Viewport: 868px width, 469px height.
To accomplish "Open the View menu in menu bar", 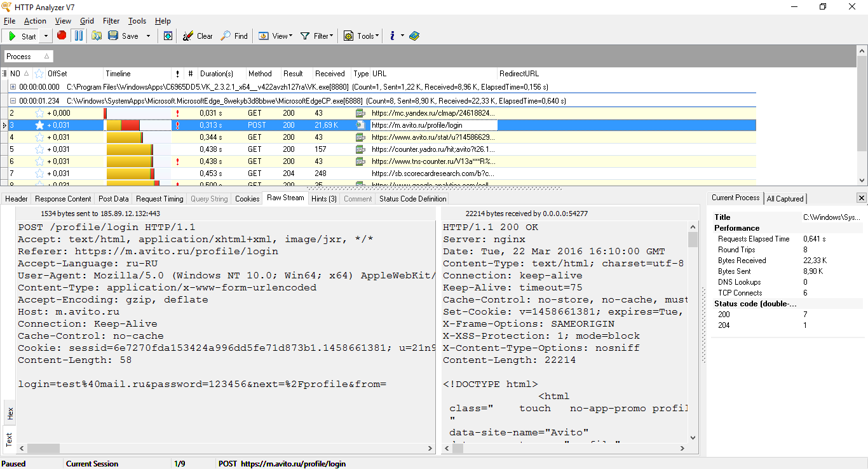I will (x=63, y=21).
